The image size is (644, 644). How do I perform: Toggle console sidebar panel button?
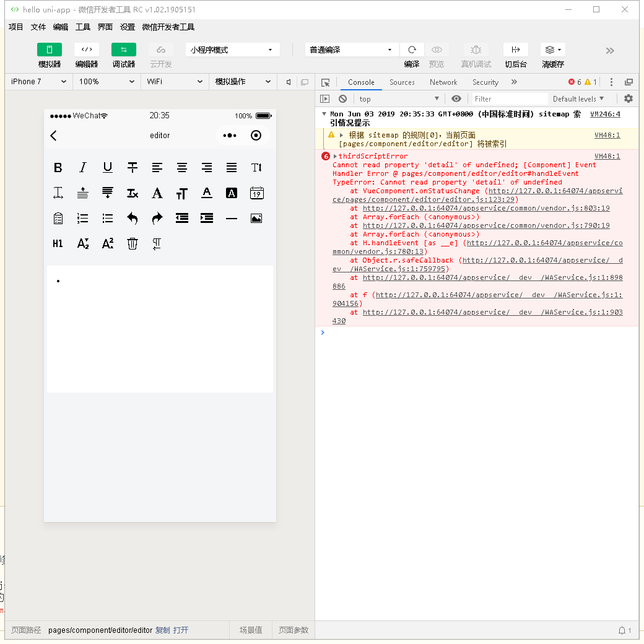[324, 99]
